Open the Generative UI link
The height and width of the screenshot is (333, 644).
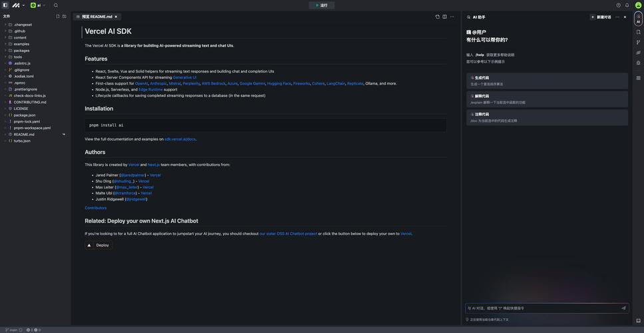click(184, 77)
